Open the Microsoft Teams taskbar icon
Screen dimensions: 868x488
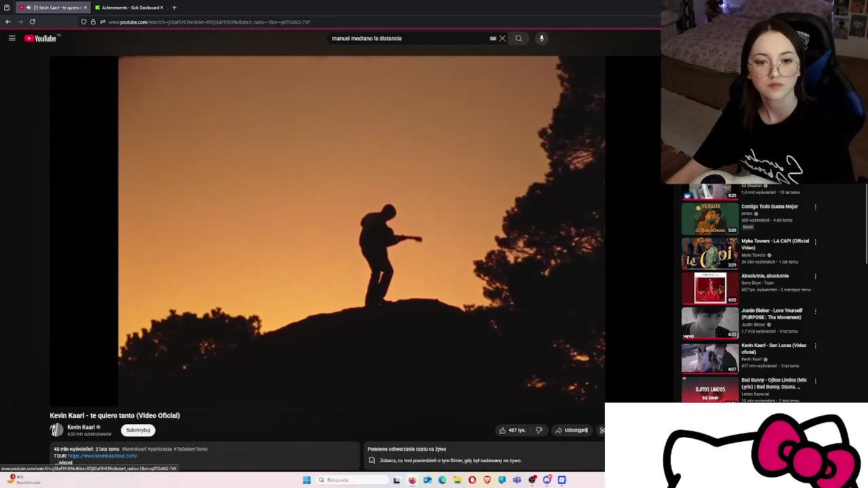517,480
